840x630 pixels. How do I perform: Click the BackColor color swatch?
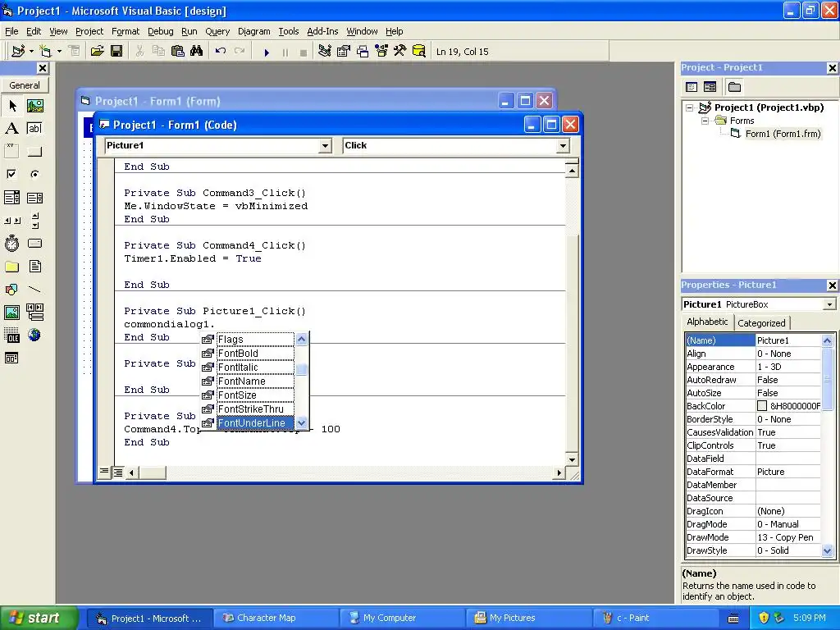(x=762, y=406)
